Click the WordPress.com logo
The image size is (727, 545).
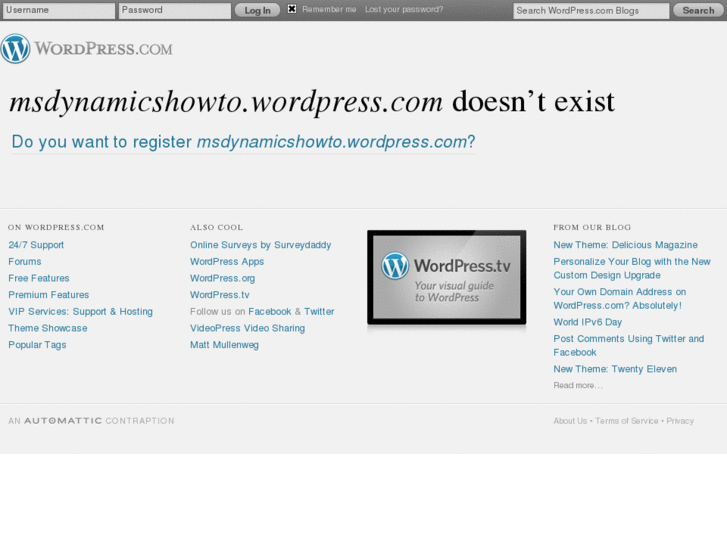point(87,48)
